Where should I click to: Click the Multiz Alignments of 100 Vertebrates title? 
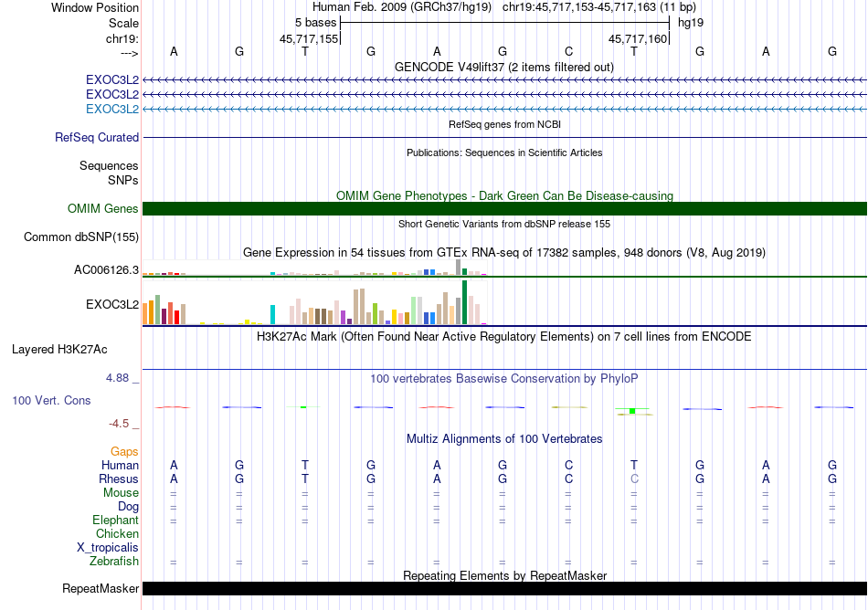click(x=504, y=439)
